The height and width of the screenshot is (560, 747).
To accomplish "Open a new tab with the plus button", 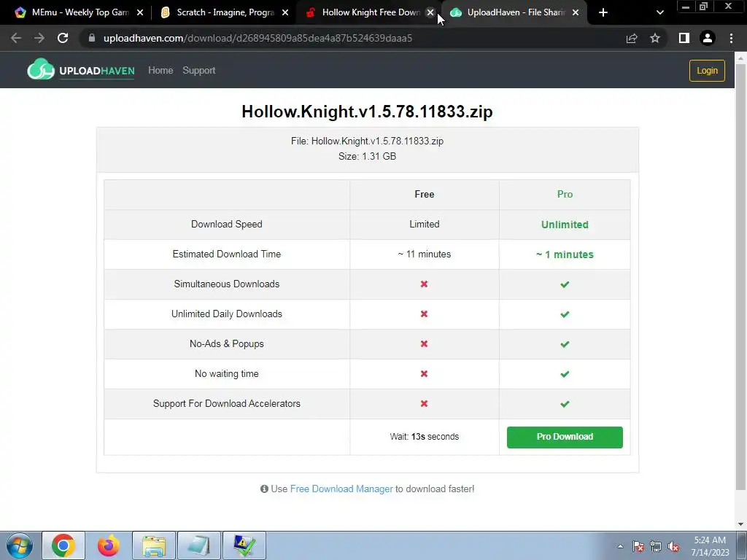I will pos(603,12).
